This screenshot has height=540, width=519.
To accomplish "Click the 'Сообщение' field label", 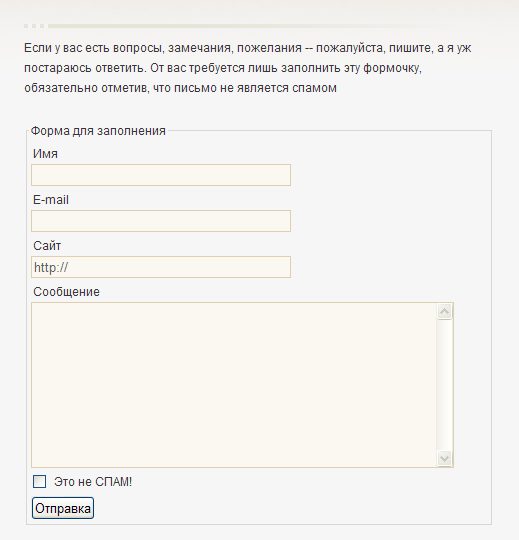I will (x=66, y=292).
